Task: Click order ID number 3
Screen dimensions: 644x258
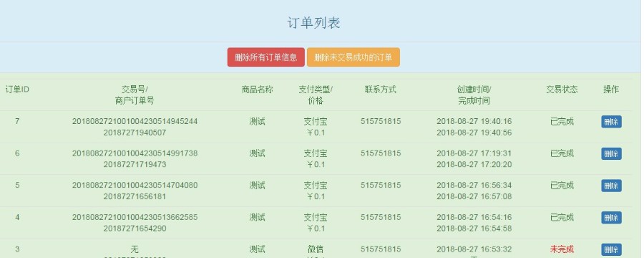Action: (17, 249)
